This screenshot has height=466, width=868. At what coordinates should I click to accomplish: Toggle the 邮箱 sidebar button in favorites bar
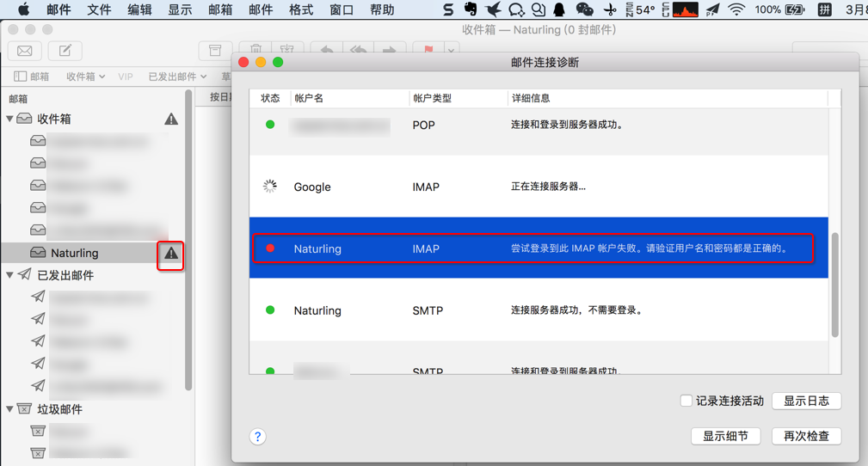click(x=32, y=77)
